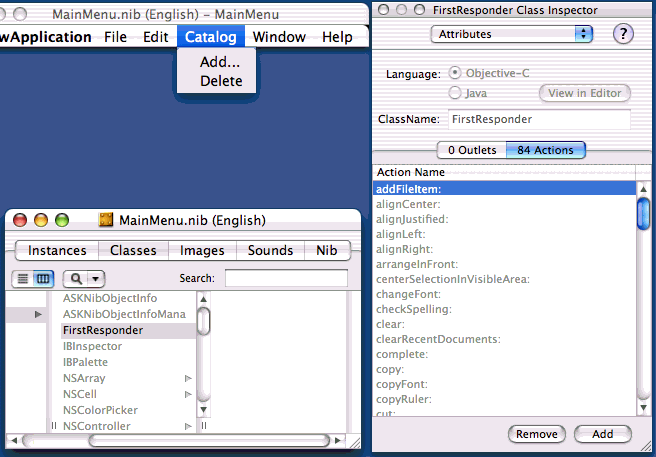Select Java language radio button
Image resolution: width=656 pixels, height=457 pixels.
(456, 93)
